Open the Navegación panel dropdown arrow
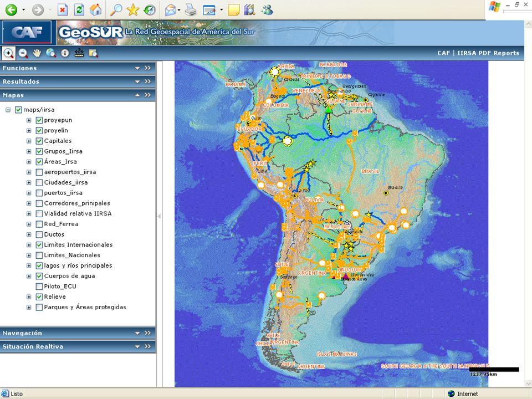 [x=137, y=333]
